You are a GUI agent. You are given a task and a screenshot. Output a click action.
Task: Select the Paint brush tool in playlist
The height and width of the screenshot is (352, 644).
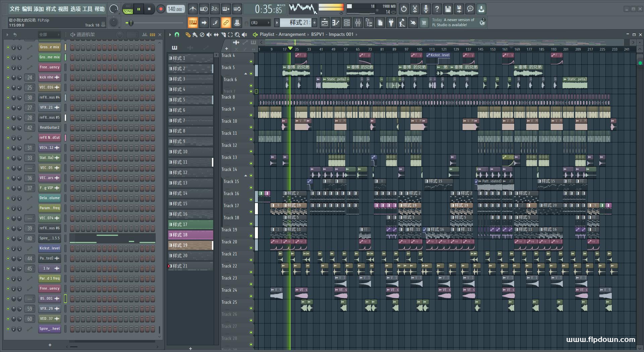tap(195, 35)
